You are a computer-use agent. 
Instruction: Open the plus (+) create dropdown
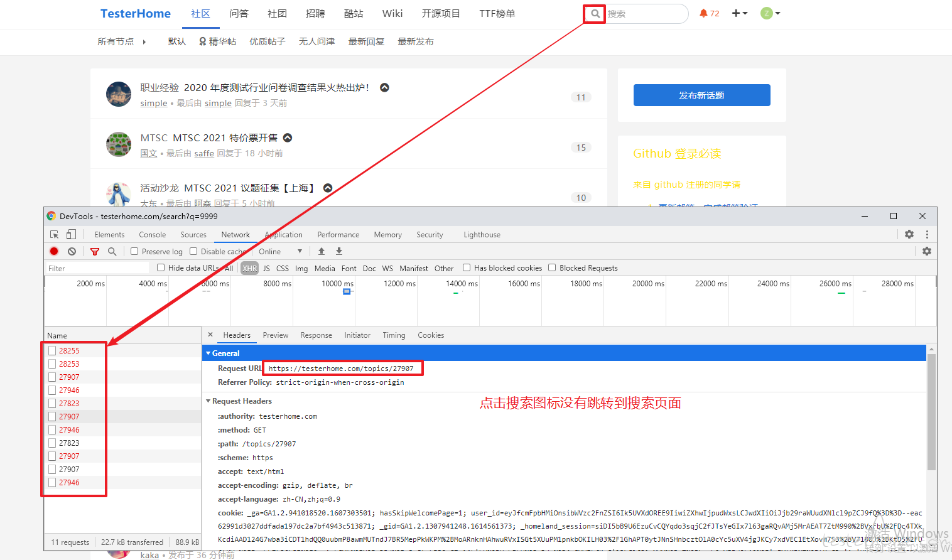click(x=740, y=13)
